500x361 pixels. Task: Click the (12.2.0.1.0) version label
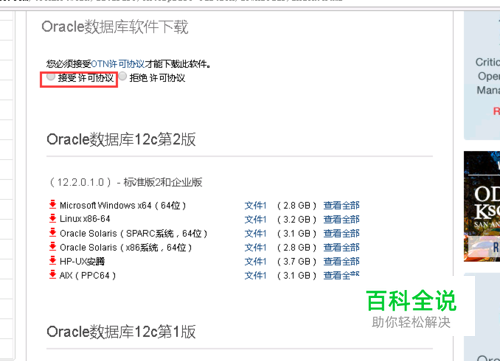(80, 182)
